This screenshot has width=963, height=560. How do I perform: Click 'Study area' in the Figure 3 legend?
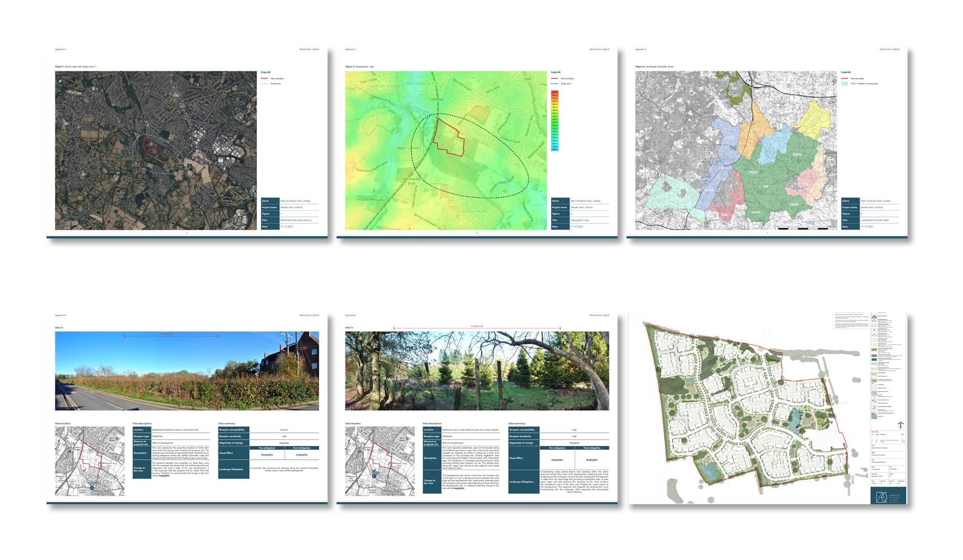click(565, 83)
